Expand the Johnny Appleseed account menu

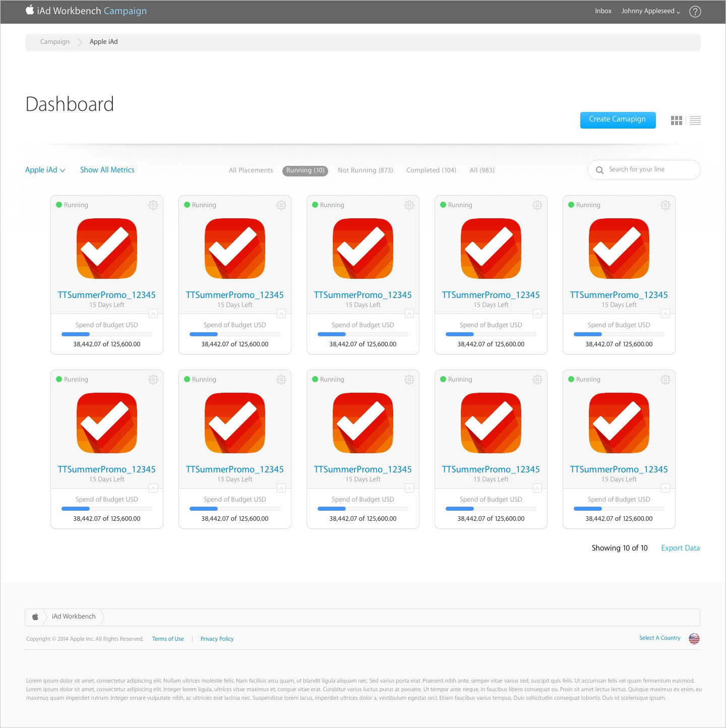click(650, 11)
